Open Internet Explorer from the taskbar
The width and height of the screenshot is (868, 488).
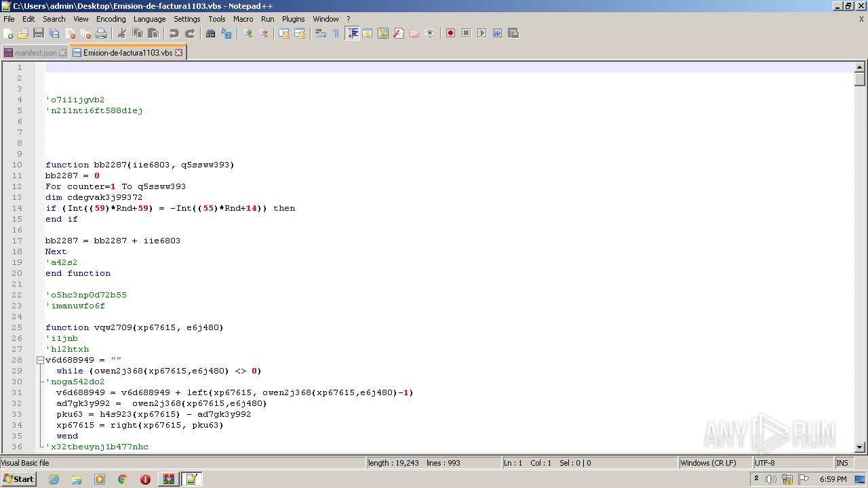tap(54, 479)
